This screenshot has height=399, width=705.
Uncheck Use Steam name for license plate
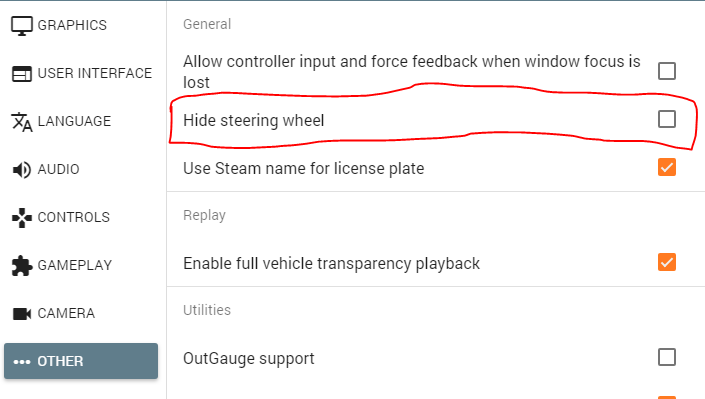click(x=666, y=167)
